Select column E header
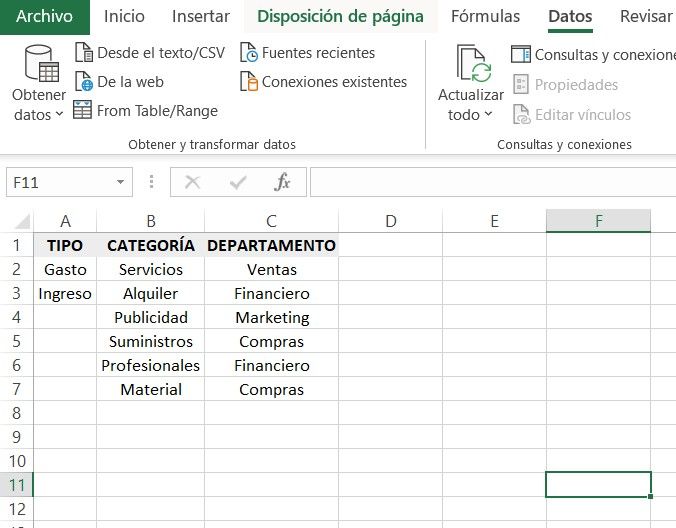Viewport: 676px width, 528px height. [494, 221]
